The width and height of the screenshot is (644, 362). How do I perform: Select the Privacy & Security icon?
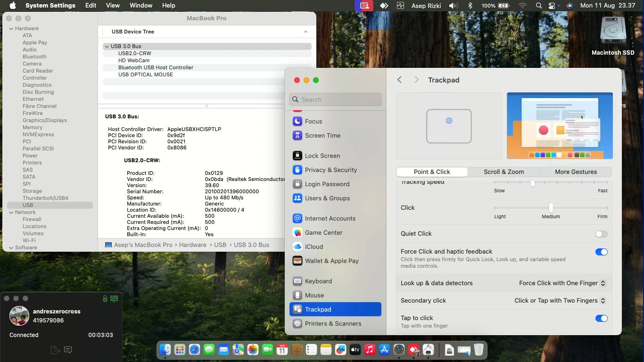(297, 170)
